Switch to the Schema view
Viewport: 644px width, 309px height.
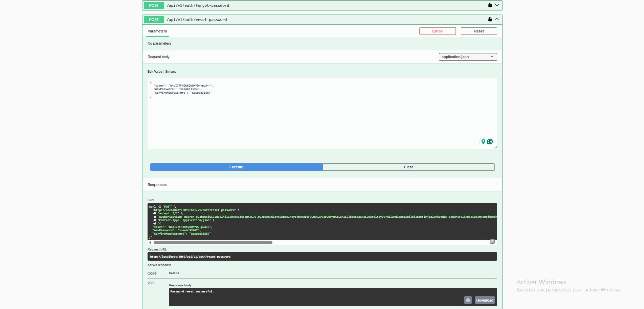coord(171,72)
